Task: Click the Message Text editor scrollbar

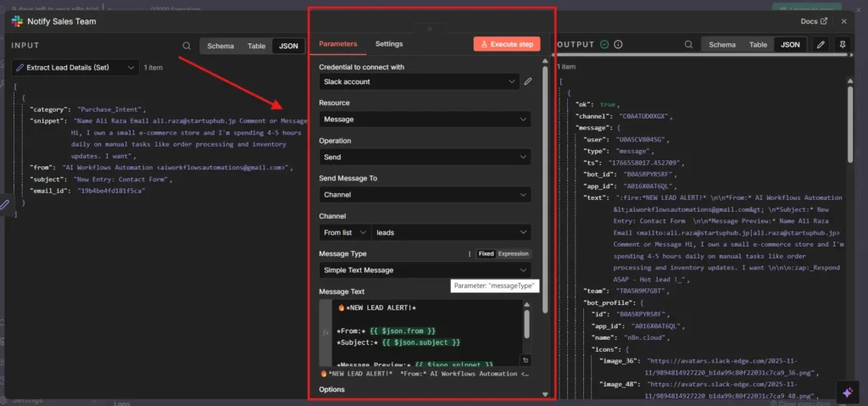Action: tap(526, 325)
